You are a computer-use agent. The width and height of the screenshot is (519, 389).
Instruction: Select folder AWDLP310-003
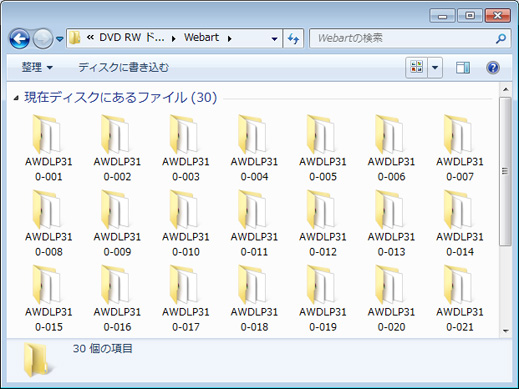pos(186,148)
